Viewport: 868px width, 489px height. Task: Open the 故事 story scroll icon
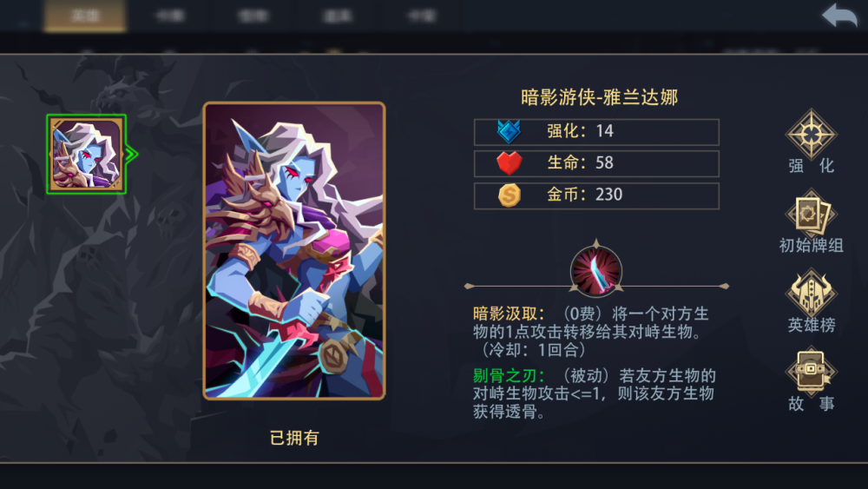tap(811, 372)
